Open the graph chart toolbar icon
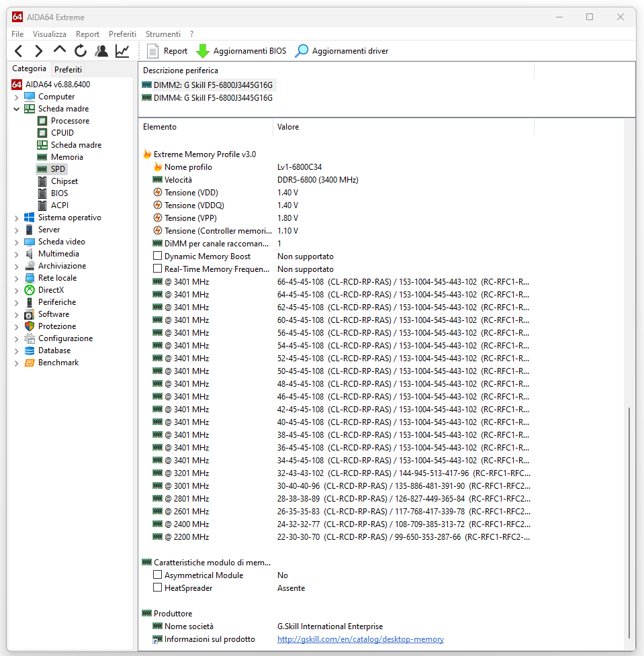644x656 pixels. click(122, 51)
